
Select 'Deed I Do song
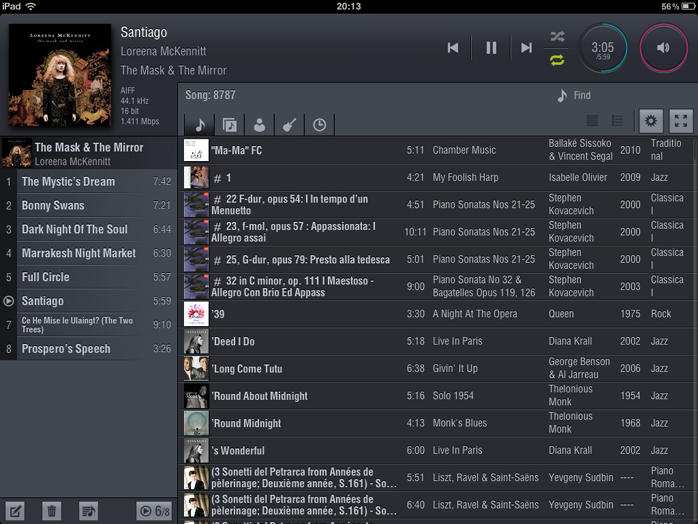pos(438,341)
